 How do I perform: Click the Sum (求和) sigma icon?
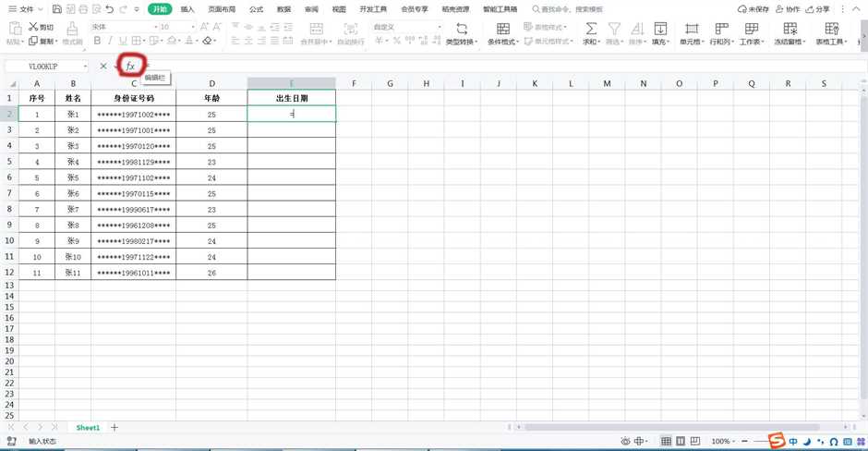[591, 30]
